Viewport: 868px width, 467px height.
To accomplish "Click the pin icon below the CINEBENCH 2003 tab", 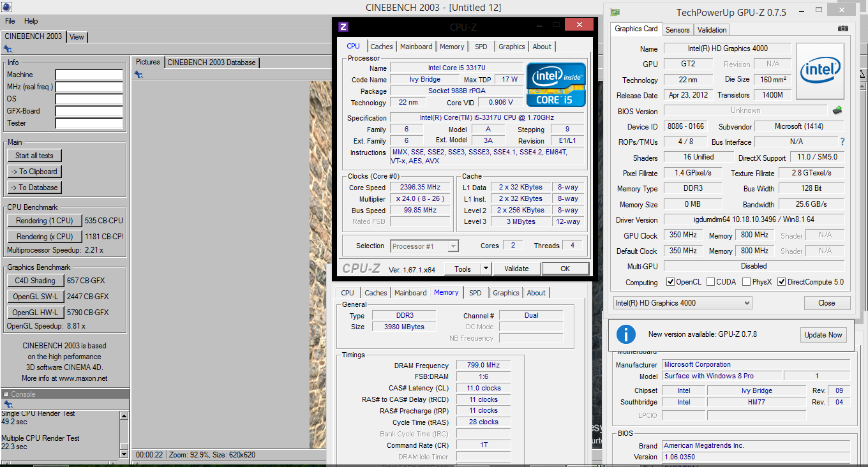I will 8,49.
